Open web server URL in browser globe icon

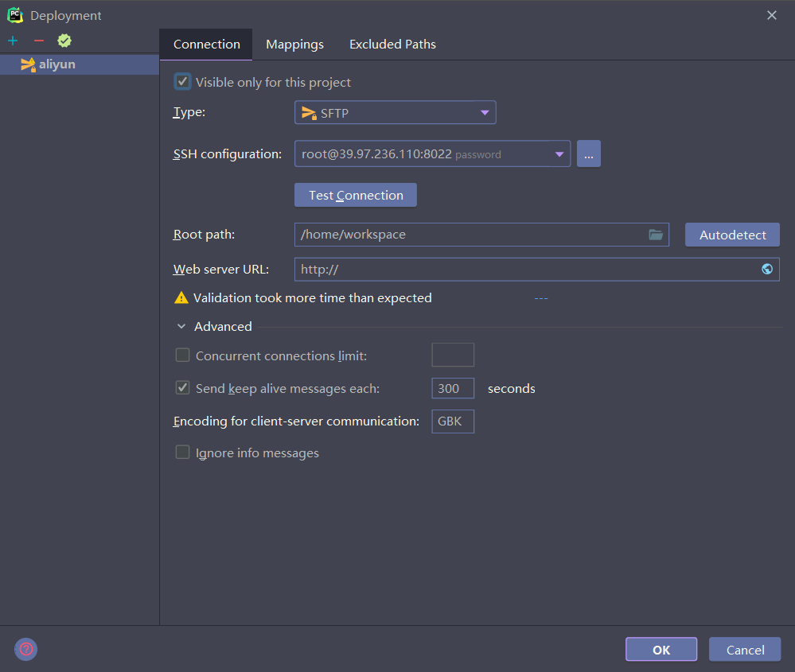point(767,269)
